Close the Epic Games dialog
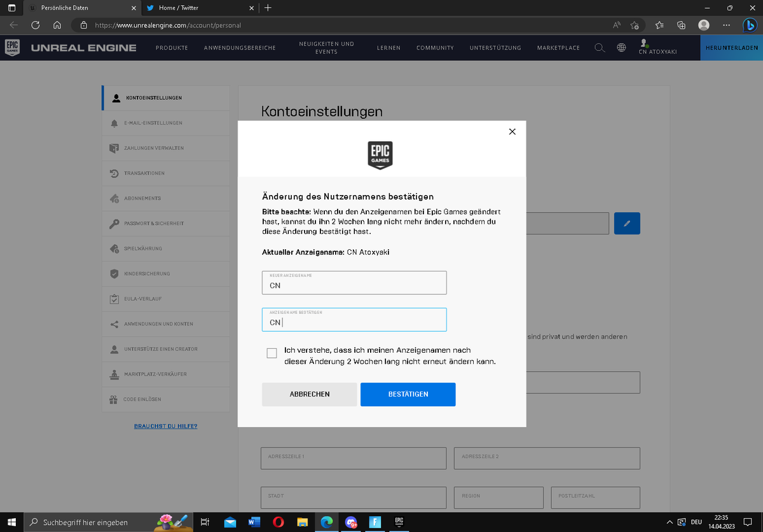763x532 pixels. pyautogui.click(x=512, y=132)
